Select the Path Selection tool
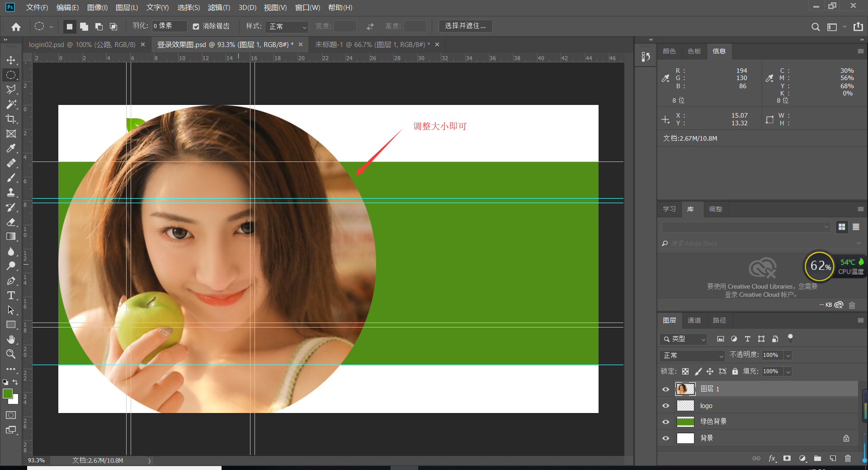Viewport: 868px width, 470px height. pos(11,310)
